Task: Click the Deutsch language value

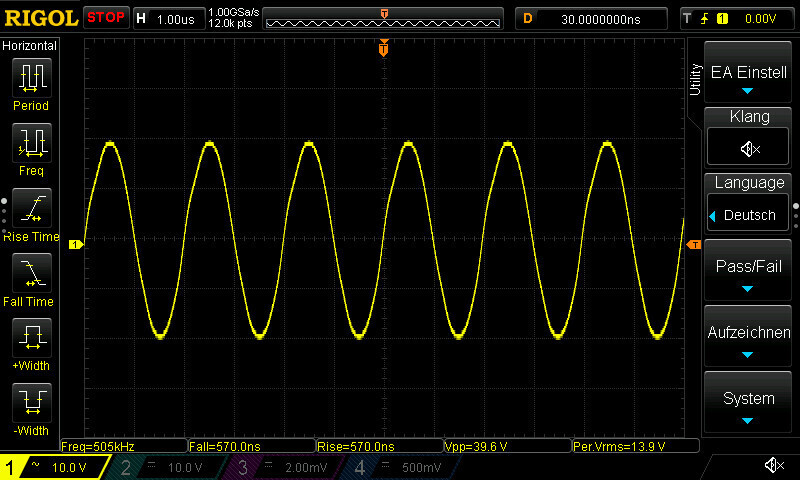Action: 749,215
